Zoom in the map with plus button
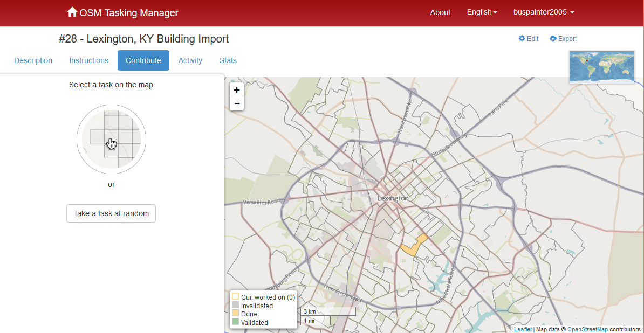The height and width of the screenshot is (333, 644). click(237, 90)
